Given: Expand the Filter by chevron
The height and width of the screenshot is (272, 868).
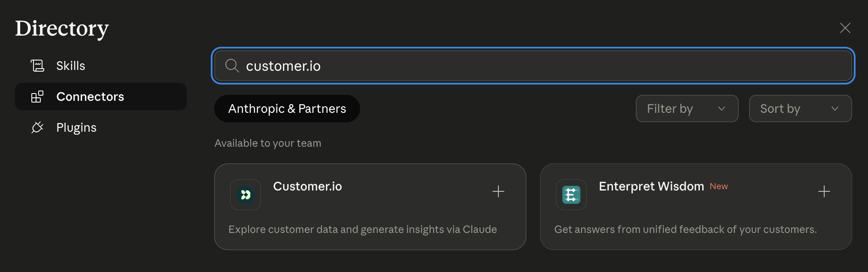Looking at the screenshot, I should click(x=721, y=109).
